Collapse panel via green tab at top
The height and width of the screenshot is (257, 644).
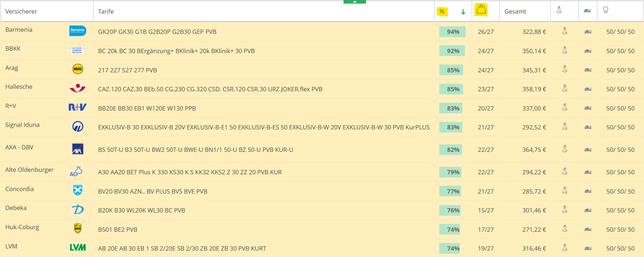coord(355,1)
